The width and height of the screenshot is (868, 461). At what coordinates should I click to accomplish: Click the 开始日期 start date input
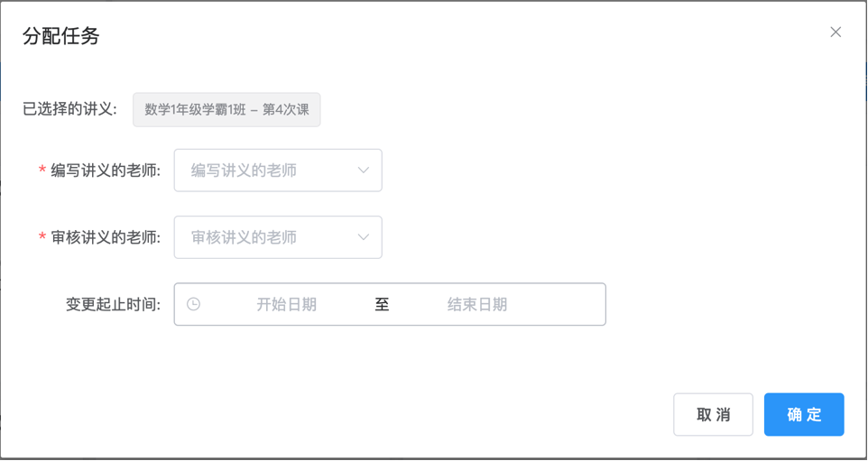[287, 304]
